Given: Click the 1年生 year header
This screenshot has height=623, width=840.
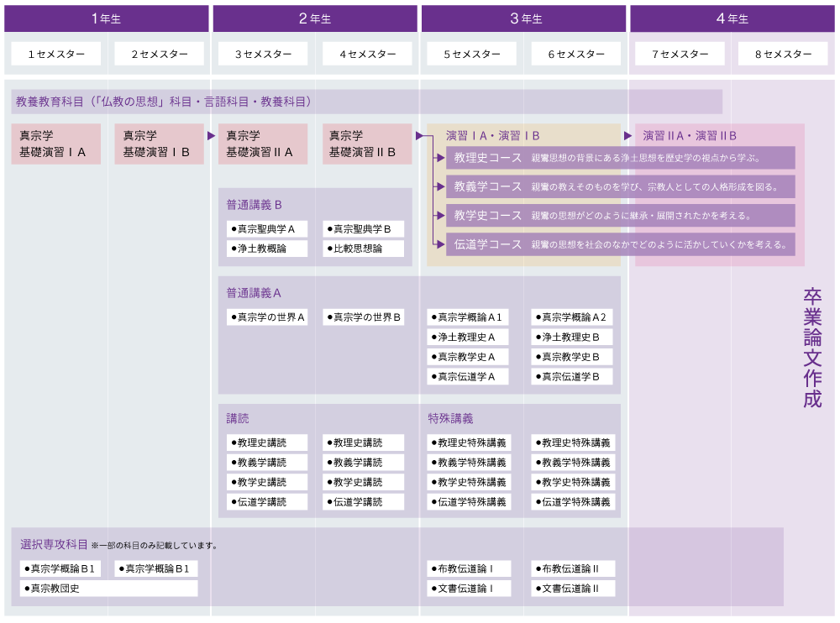Looking at the screenshot, I should (106, 18).
